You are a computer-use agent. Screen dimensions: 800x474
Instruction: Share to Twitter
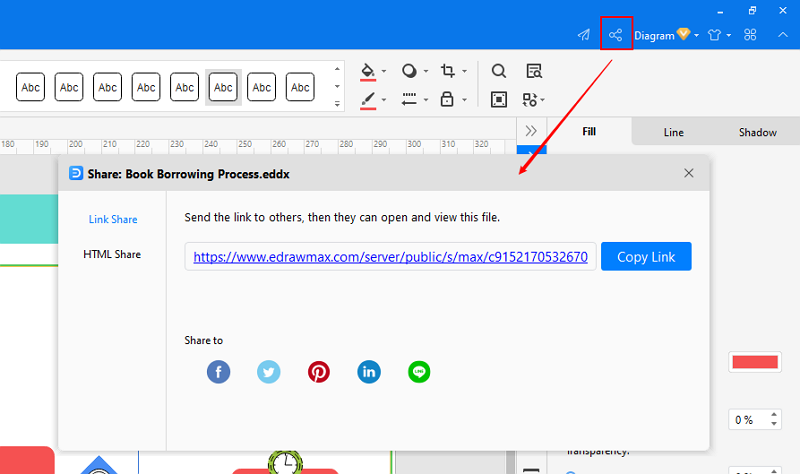(268, 372)
